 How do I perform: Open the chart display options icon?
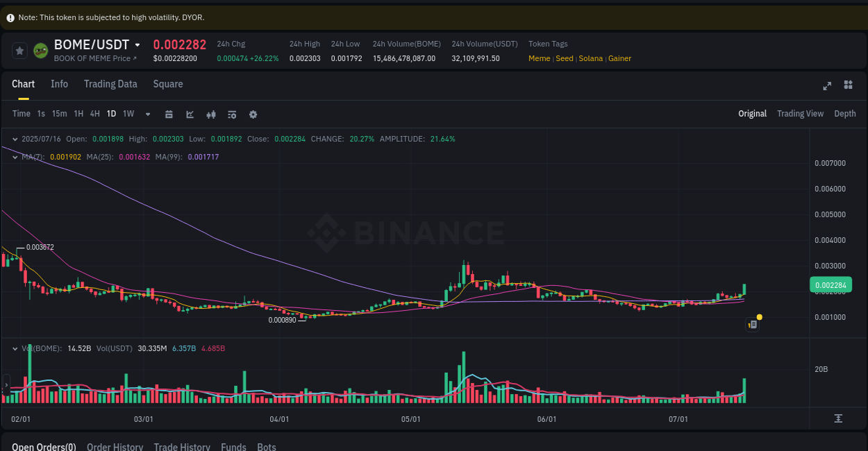tap(232, 113)
